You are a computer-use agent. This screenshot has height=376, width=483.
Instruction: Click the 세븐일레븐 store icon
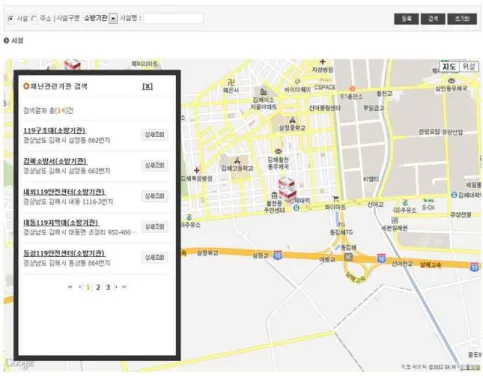395,220
